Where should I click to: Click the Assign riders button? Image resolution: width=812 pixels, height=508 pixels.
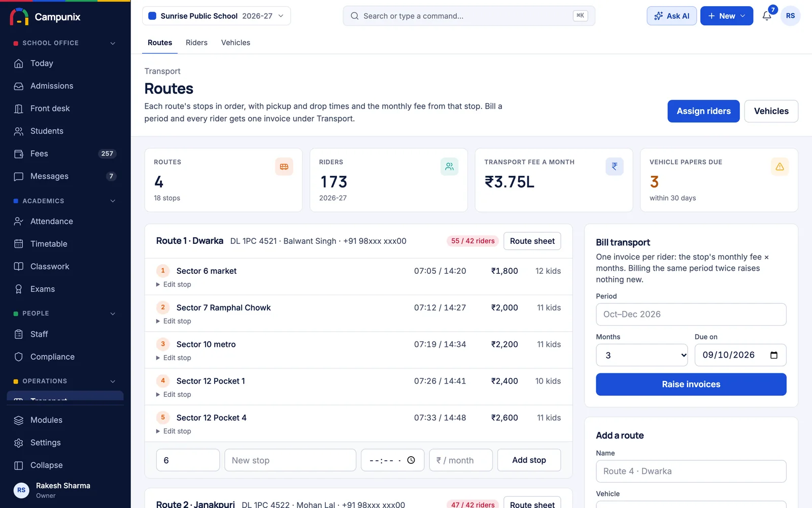[703, 111]
